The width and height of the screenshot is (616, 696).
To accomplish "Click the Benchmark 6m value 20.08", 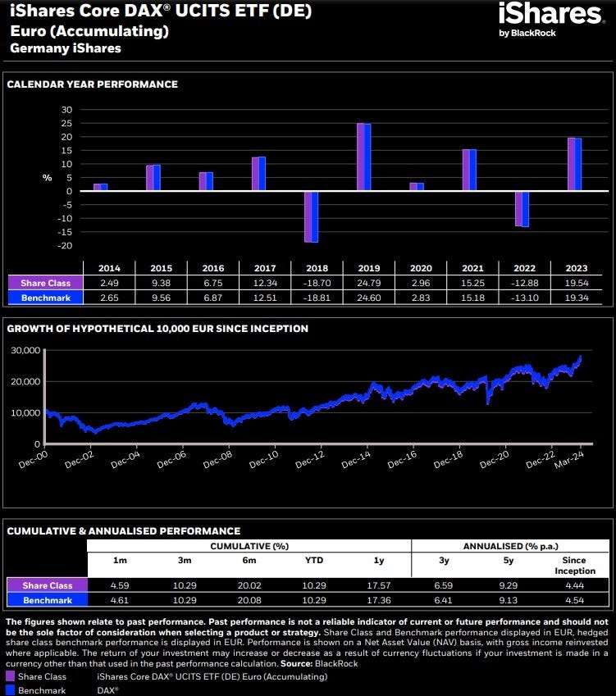I will pos(249,600).
